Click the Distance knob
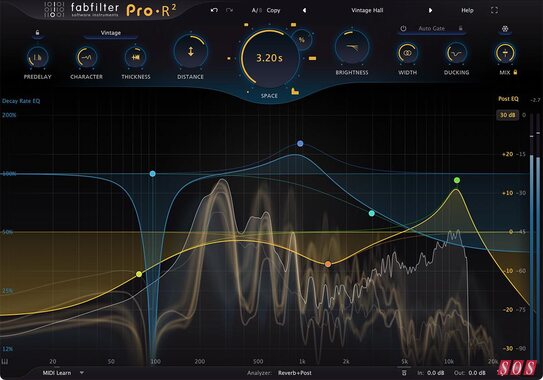This screenshot has width=543, height=380. coord(190,52)
